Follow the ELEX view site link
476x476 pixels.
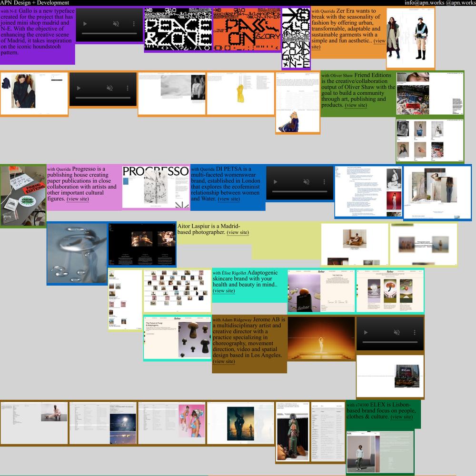[402, 417]
